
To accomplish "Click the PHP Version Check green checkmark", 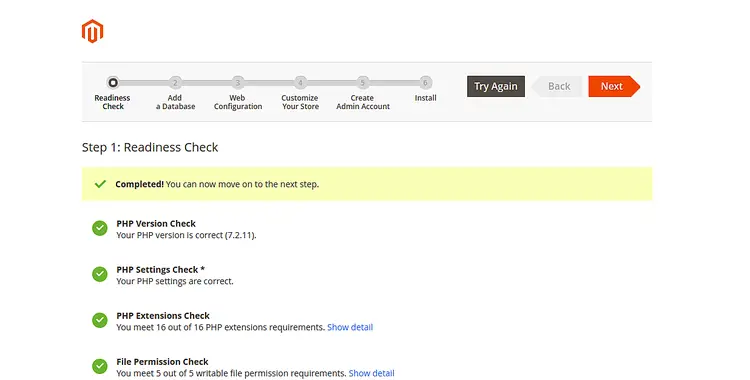I will pyautogui.click(x=100, y=228).
